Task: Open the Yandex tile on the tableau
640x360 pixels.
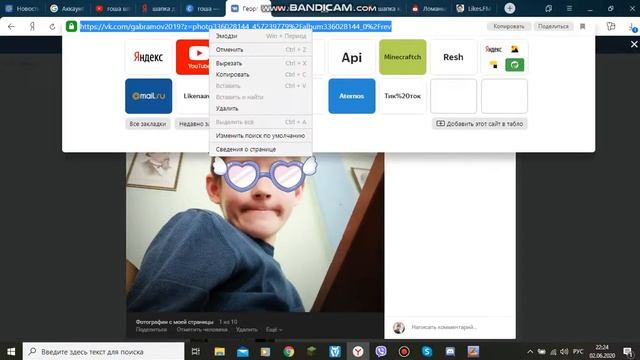Action: coord(148,57)
